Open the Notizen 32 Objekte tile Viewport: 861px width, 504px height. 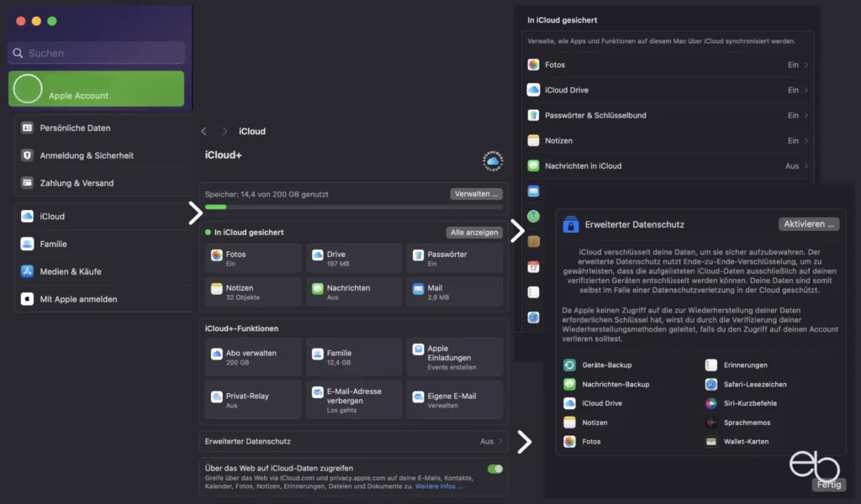253,291
